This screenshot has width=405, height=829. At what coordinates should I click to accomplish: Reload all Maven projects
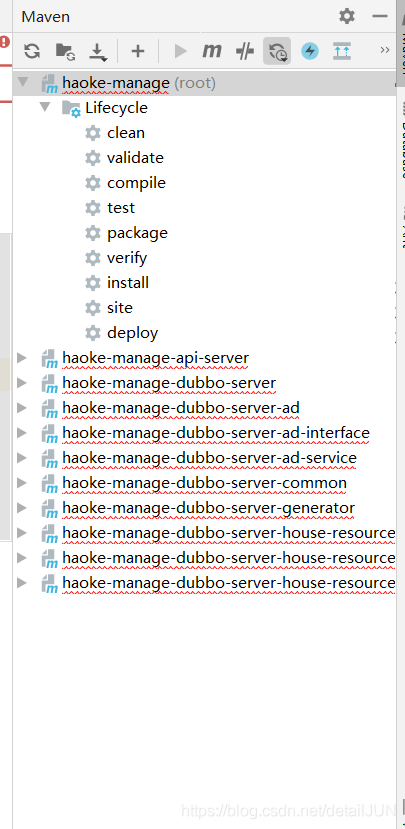coord(32,51)
